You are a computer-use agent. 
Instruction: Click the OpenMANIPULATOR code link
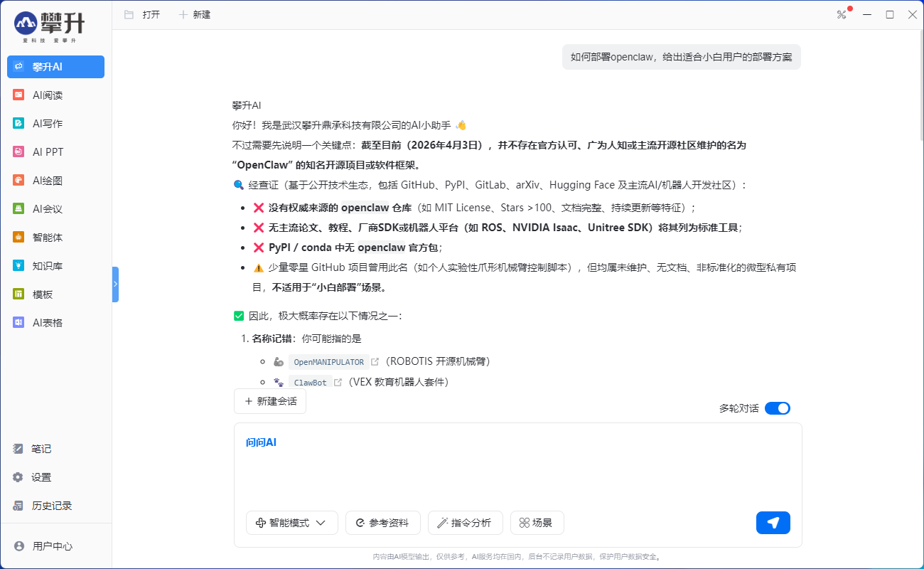[x=328, y=362]
